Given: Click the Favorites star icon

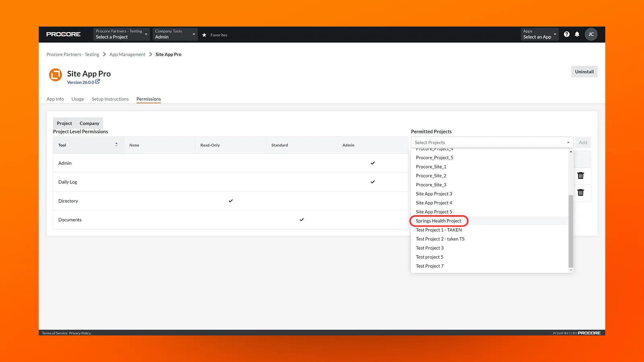Looking at the screenshot, I should (x=204, y=35).
